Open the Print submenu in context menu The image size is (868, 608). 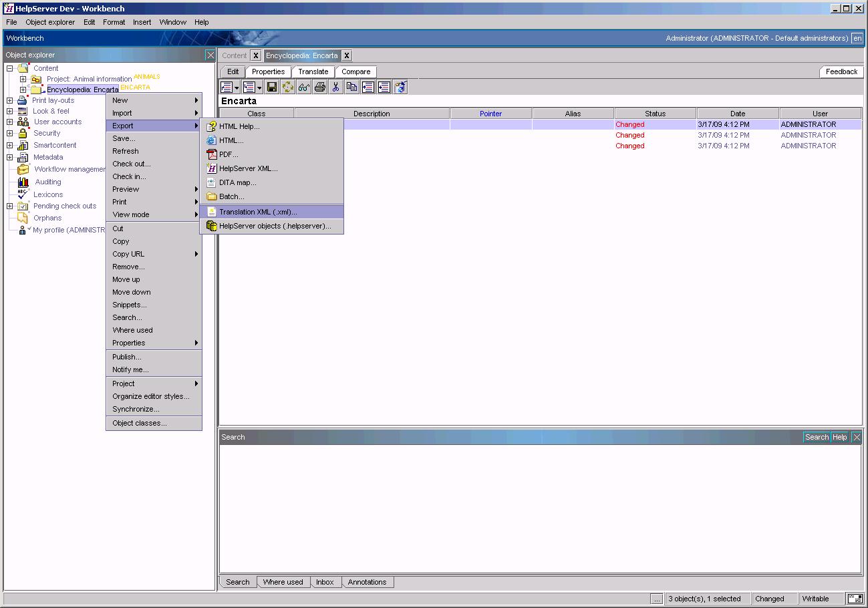point(154,202)
